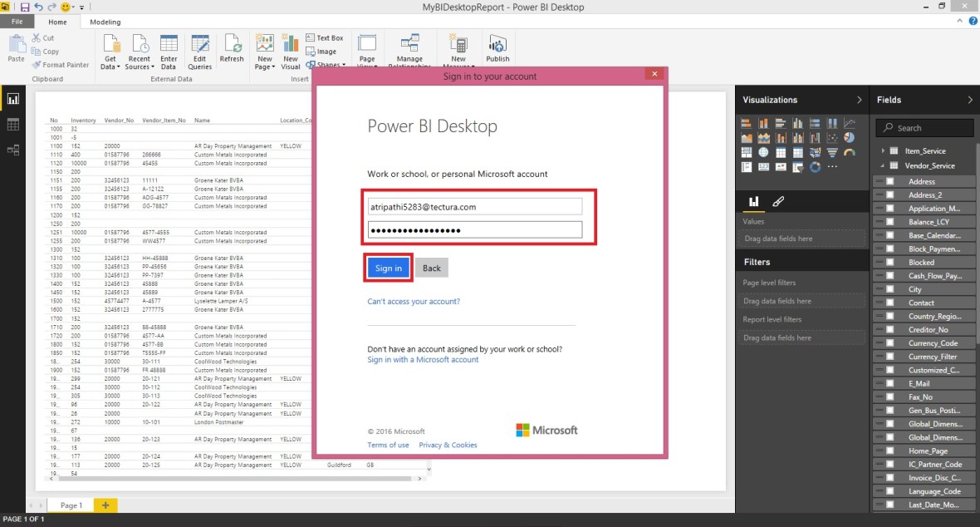Select the Page 1 tab at bottom

coord(71,505)
